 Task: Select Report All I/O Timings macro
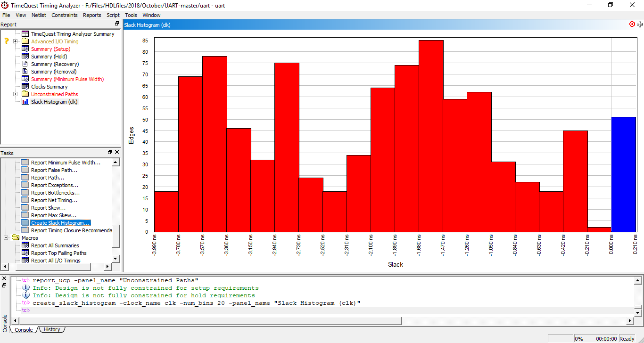56,261
